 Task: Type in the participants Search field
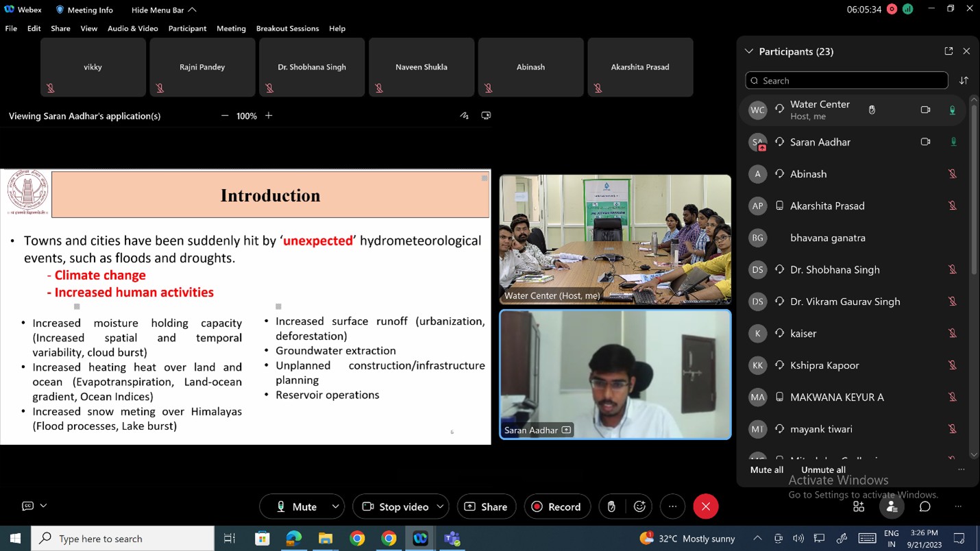[x=846, y=80]
